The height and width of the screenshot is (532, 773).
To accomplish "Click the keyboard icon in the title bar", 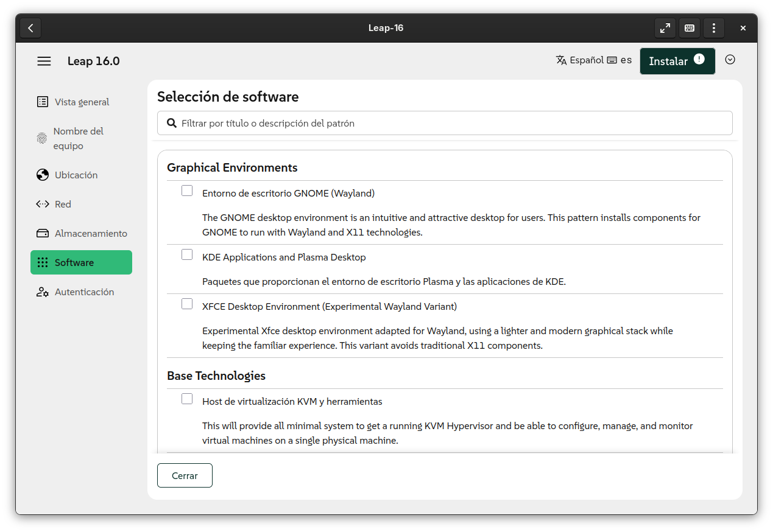I will coord(689,28).
